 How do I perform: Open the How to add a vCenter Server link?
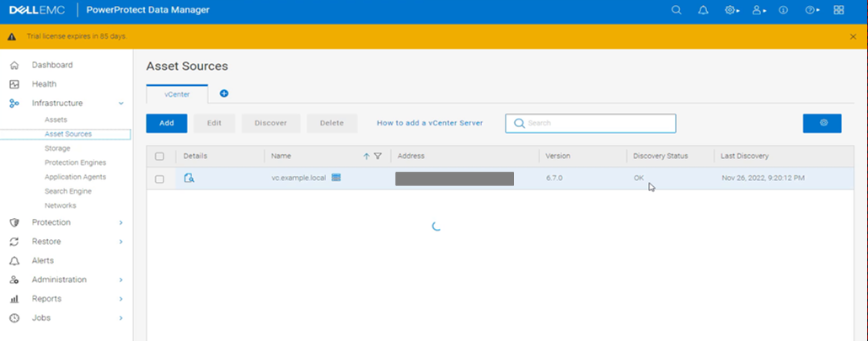click(x=430, y=123)
